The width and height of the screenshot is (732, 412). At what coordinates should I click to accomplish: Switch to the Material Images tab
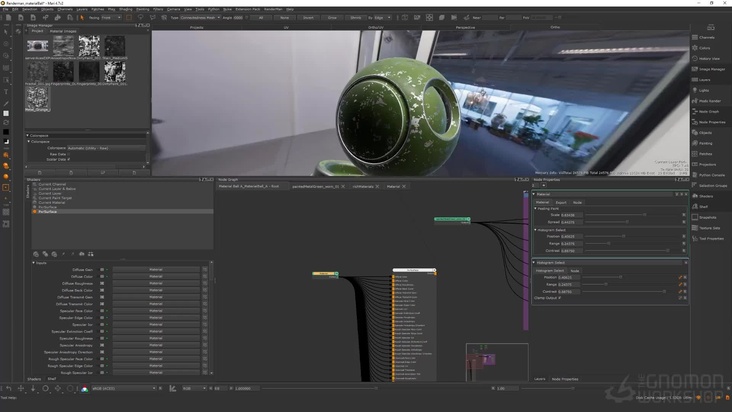pyautogui.click(x=63, y=31)
